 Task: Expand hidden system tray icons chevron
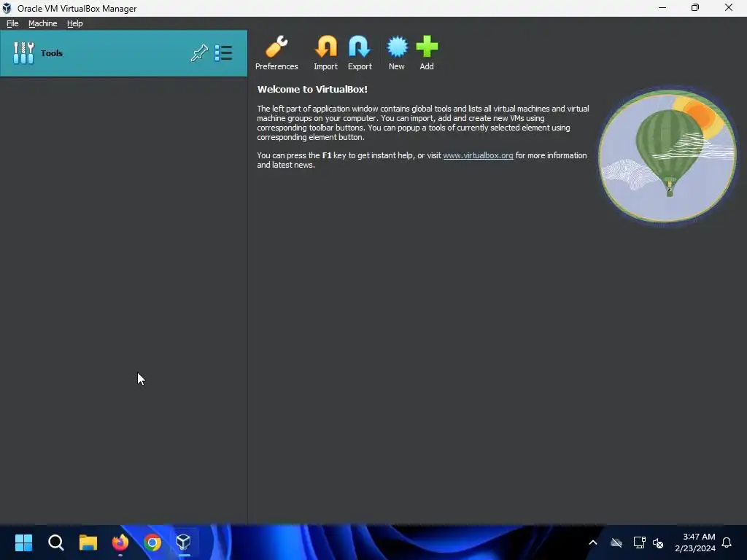pos(593,542)
